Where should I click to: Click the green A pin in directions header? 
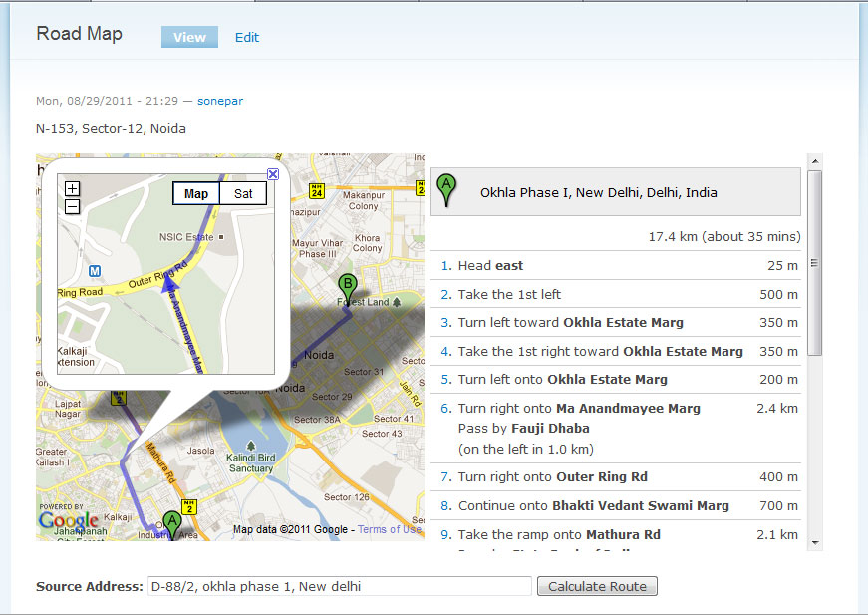tap(446, 190)
